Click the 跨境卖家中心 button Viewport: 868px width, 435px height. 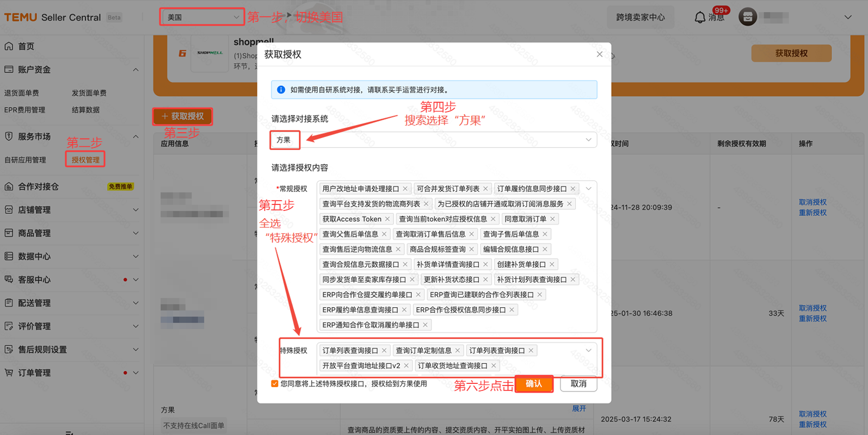click(x=640, y=17)
